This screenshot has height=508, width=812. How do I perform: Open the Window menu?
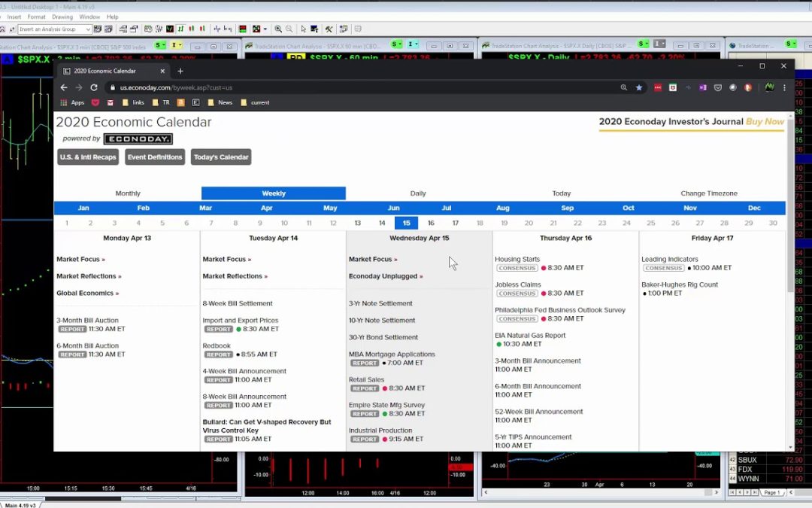tap(89, 17)
